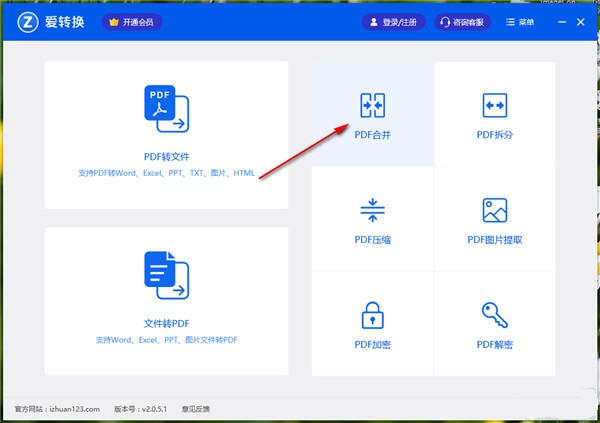Open the PDF合并 merge tool icon
The height and width of the screenshot is (423, 600).
(372, 105)
